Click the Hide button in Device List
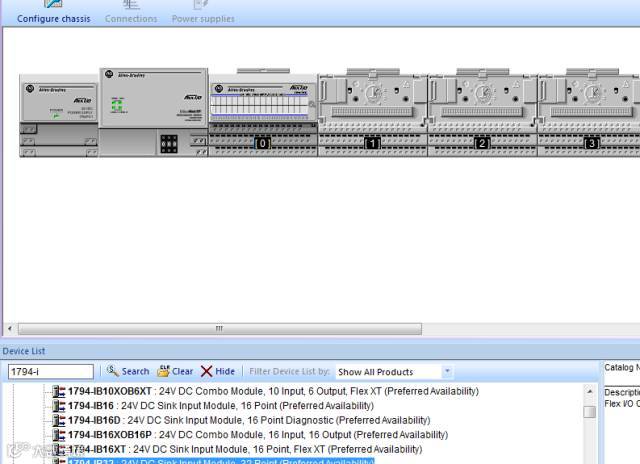The height and width of the screenshot is (464, 640). coord(218,371)
